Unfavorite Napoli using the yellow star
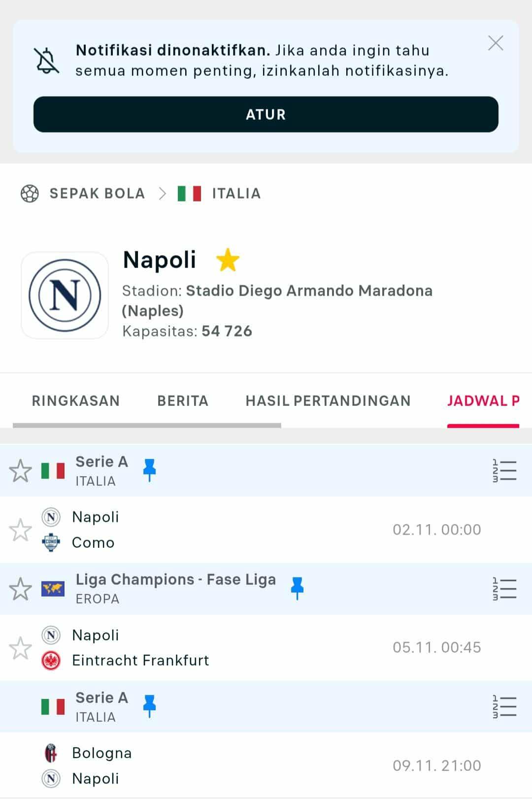 pyautogui.click(x=228, y=260)
